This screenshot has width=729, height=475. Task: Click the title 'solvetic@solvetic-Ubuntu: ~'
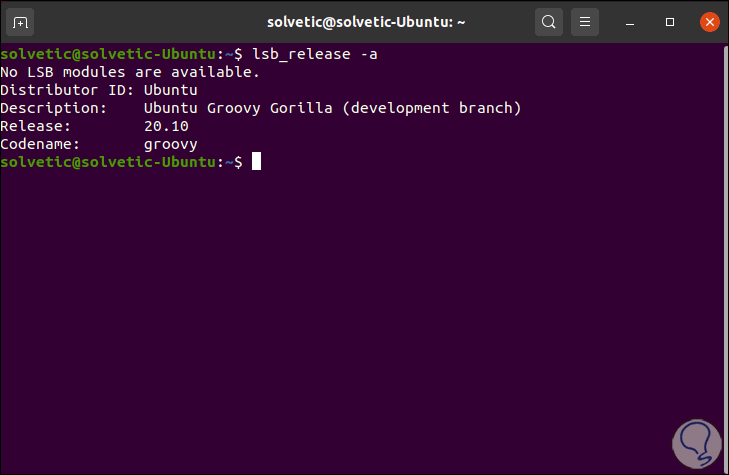click(x=366, y=22)
